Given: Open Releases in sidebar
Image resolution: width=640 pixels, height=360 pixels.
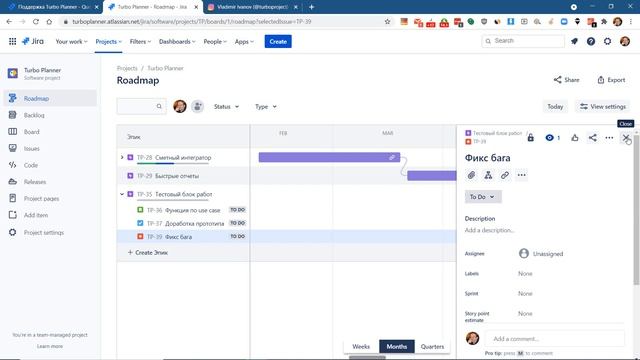Looking at the screenshot, I should pyautogui.click(x=50, y=182).
